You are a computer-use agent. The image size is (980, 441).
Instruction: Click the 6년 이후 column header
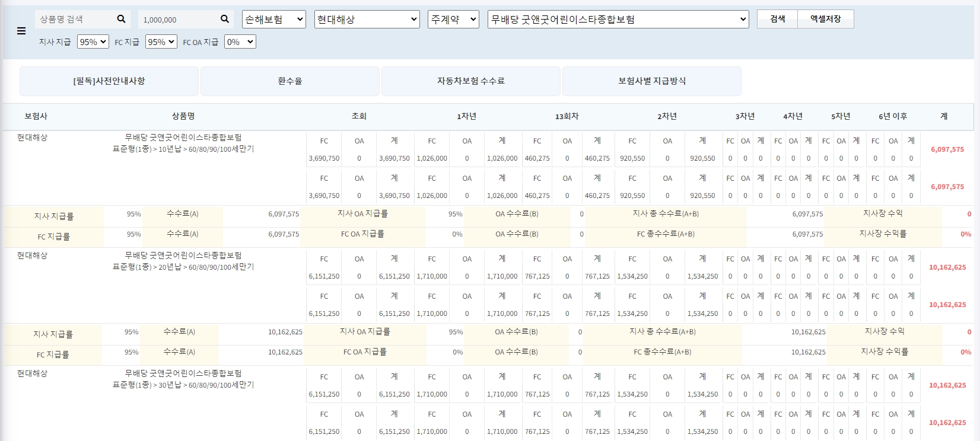[893, 116]
